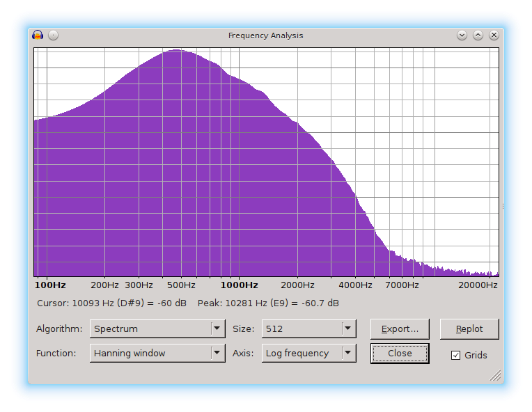
Task: Click the 7000Hz axis label
Action: [402, 285]
